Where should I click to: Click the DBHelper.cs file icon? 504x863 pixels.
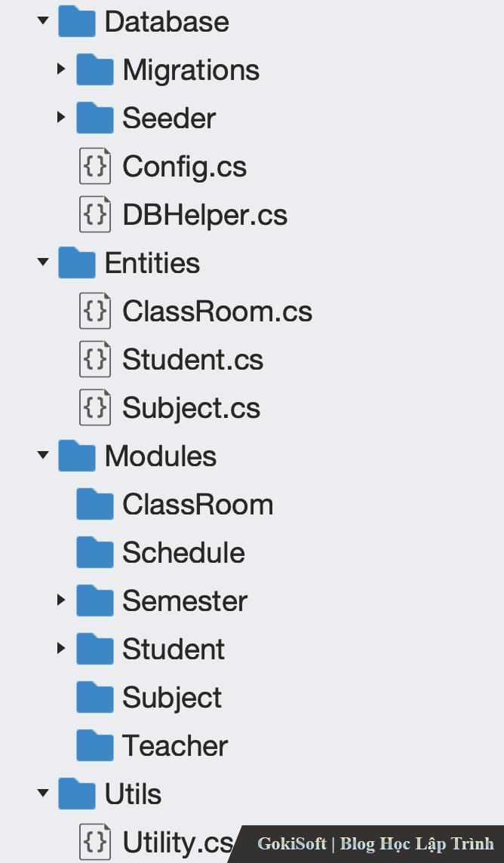[95, 215]
